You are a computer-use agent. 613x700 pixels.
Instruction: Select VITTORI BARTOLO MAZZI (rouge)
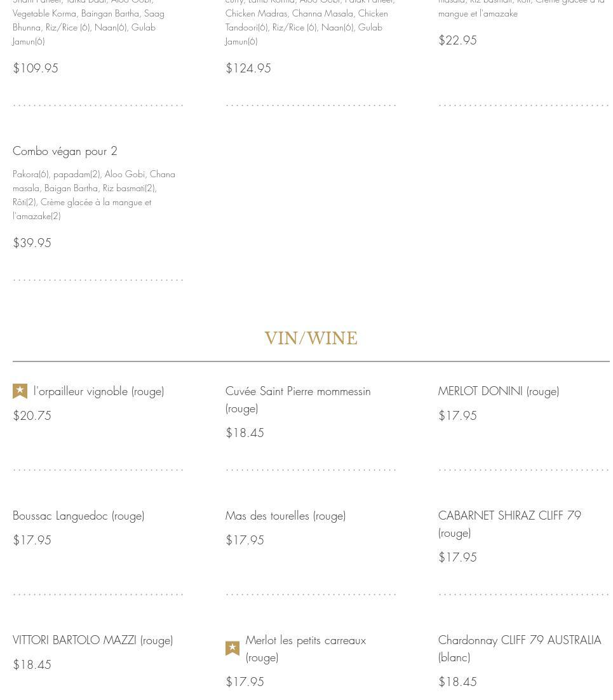tap(93, 640)
